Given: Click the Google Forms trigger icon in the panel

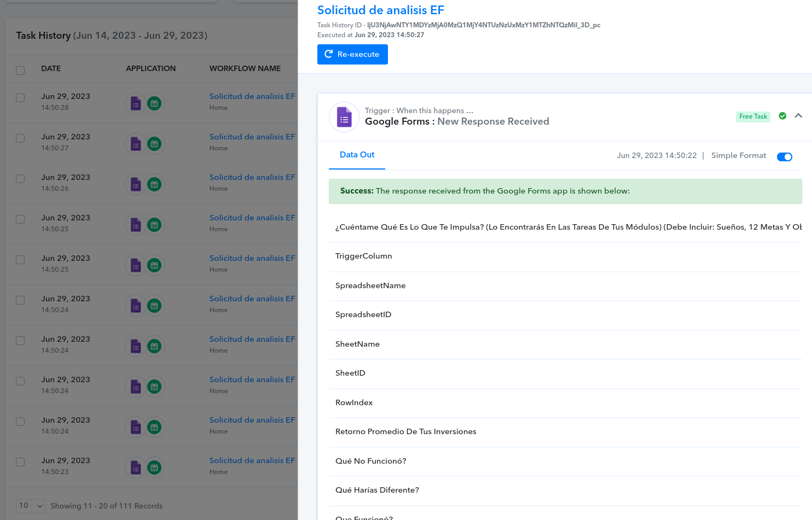Looking at the screenshot, I should pyautogui.click(x=344, y=117).
